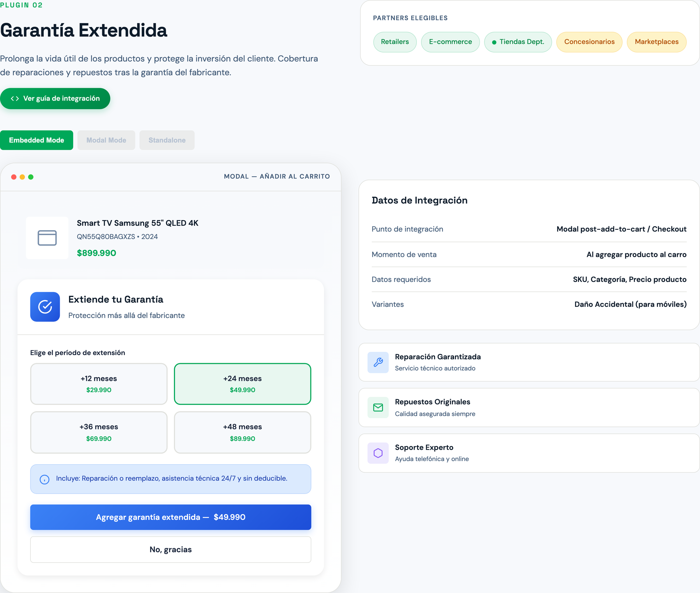This screenshot has height=593, width=700.
Task: Click the Repuestos Originales envelope icon
Action: (378, 407)
